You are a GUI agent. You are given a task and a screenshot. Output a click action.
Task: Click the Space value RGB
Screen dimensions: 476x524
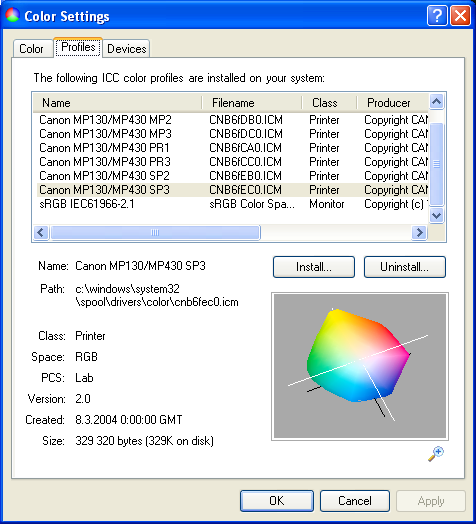(86, 357)
